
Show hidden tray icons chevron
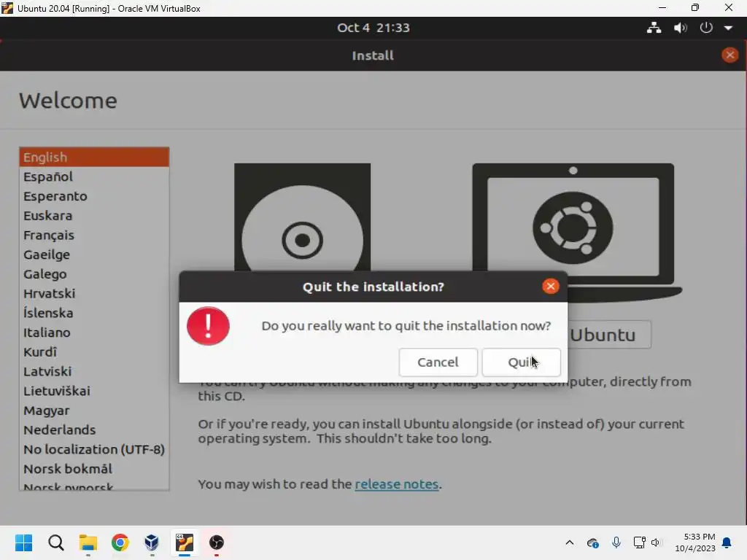click(x=569, y=542)
